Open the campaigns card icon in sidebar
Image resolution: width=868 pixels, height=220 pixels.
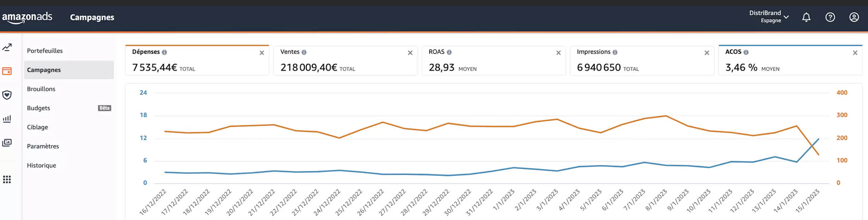pyautogui.click(x=7, y=71)
